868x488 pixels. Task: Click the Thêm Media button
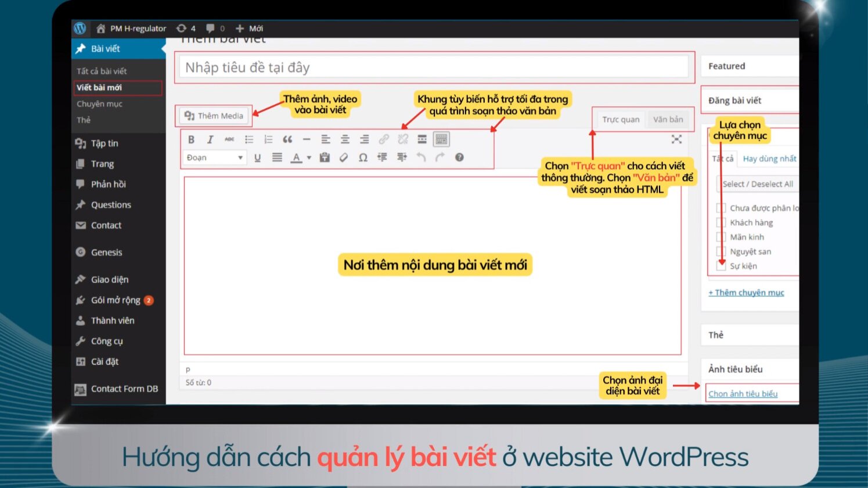[213, 116]
